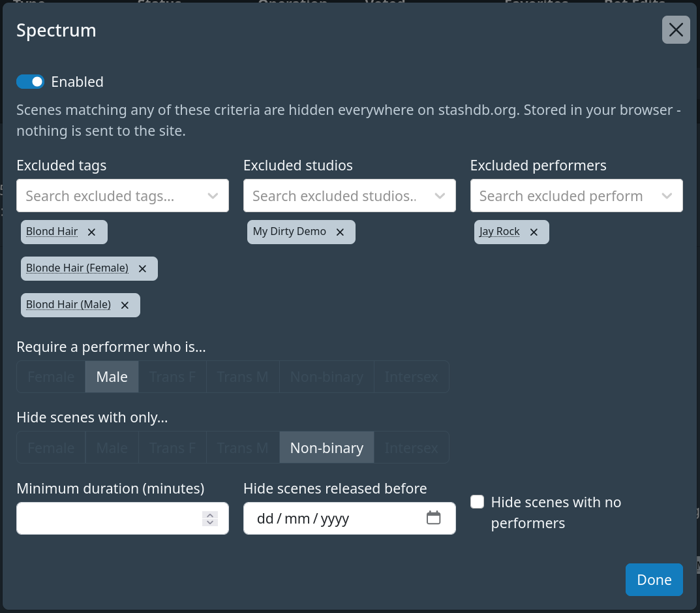The width and height of the screenshot is (700, 613).
Task: Close the Spectrum dialog with X
Action: pos(676,30)
